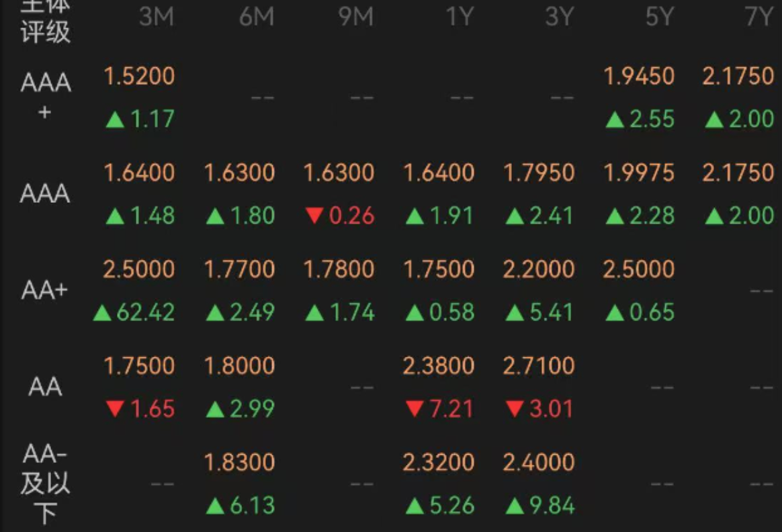The height and width of the screenshot is (532, 782).
Task: Select the AA+ rating row label
Action: tap(45, 291)
